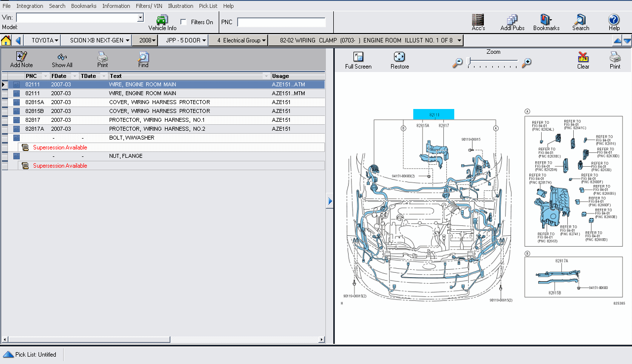This screenshot has height=364, width=632.
Task: Open the Illustration menu
Action: click(181, 6)
